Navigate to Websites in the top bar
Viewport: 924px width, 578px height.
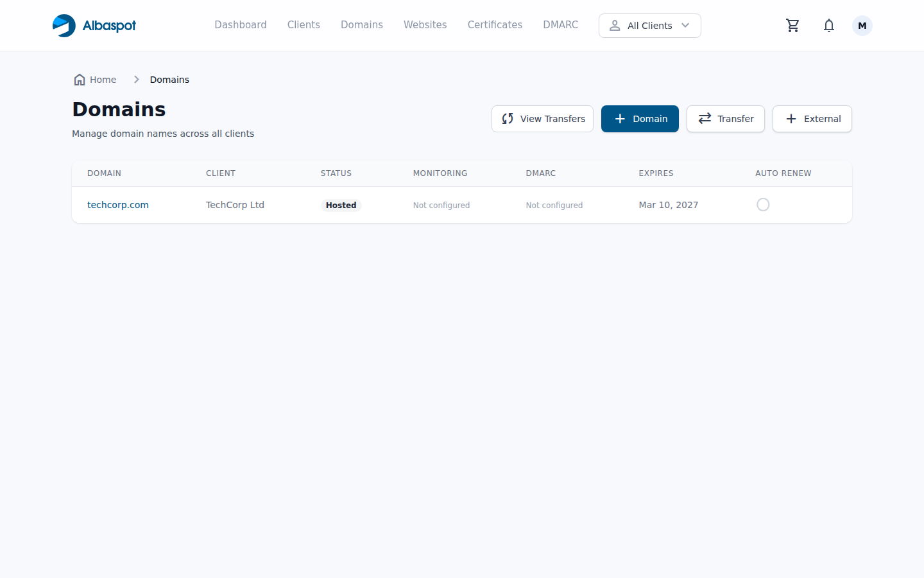click(x=425, y=25)
